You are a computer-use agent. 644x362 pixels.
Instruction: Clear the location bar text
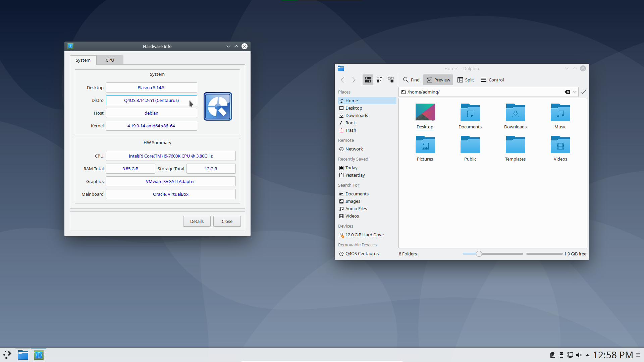pyautogui.click(x=567, y=92)
